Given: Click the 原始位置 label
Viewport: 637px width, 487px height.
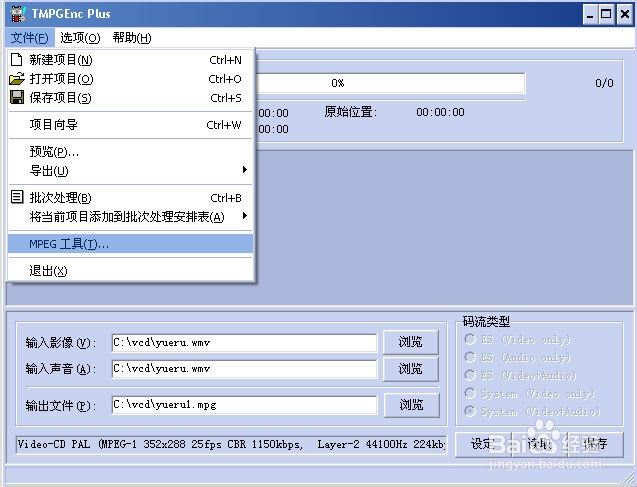Looking at the screenshot, I should 350,112.
